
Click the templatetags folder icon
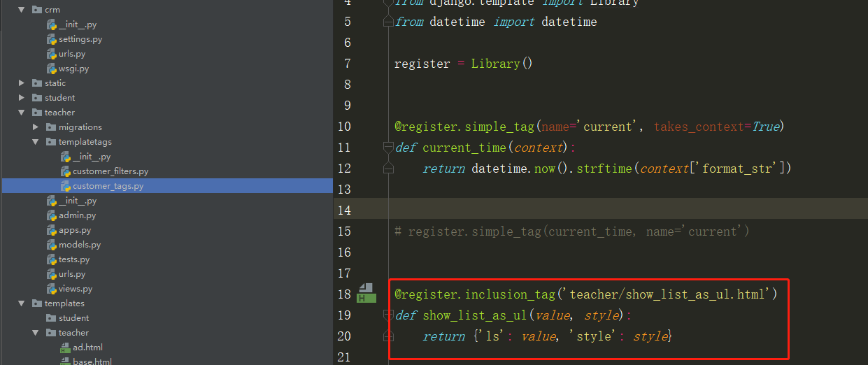[51, 142]
